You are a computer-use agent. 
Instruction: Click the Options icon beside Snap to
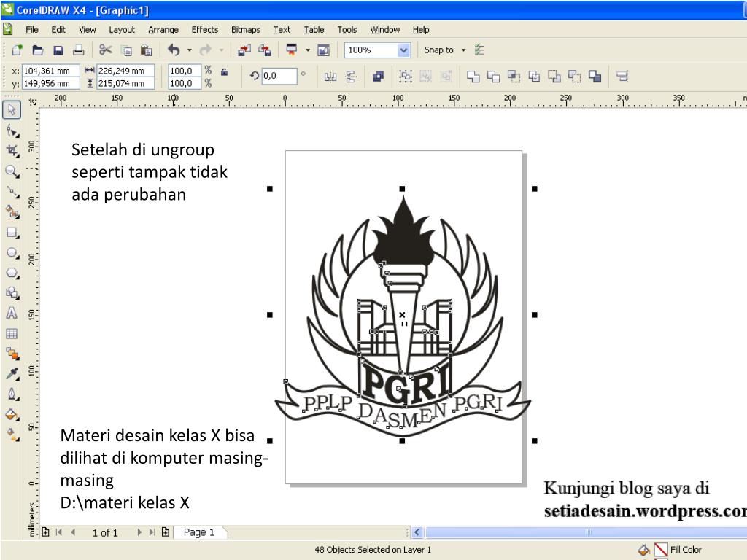coord(479,50)
